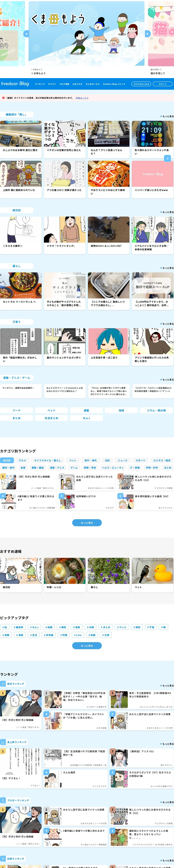Click the ブログをはじめる button
The height and width of the screenshot is (868, 174).
click(141, 84)
